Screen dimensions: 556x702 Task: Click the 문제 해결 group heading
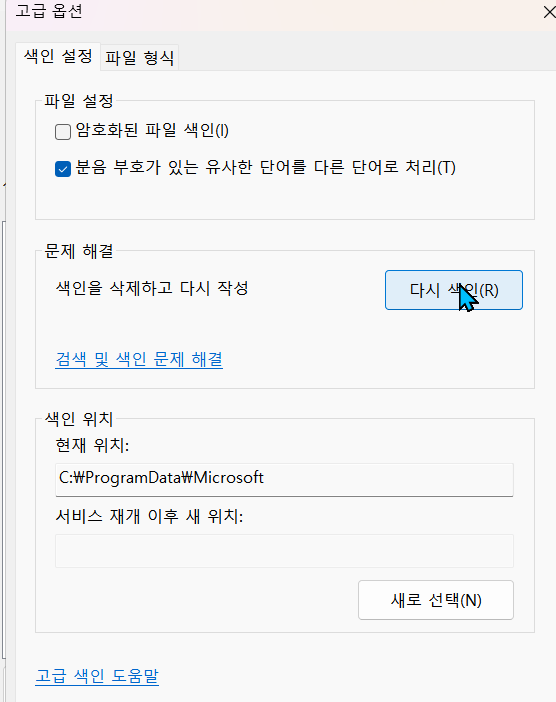point(79,251)
